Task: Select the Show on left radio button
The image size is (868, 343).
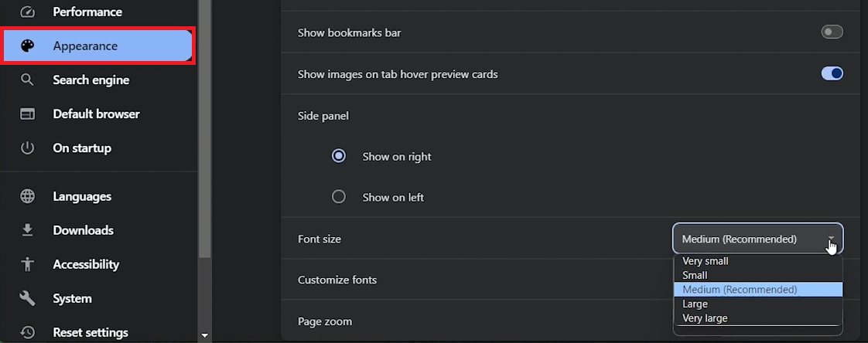Action: pyautogui.click(x=338, y=197)
